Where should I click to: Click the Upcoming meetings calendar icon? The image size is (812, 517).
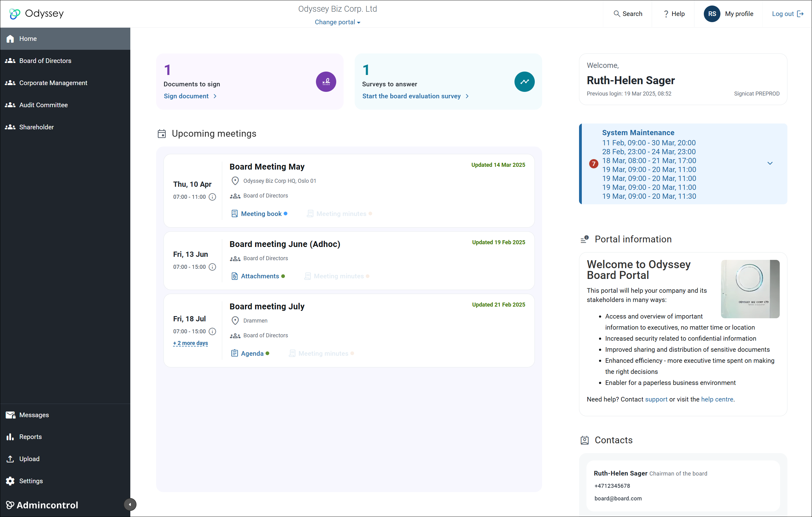[162, 134]
